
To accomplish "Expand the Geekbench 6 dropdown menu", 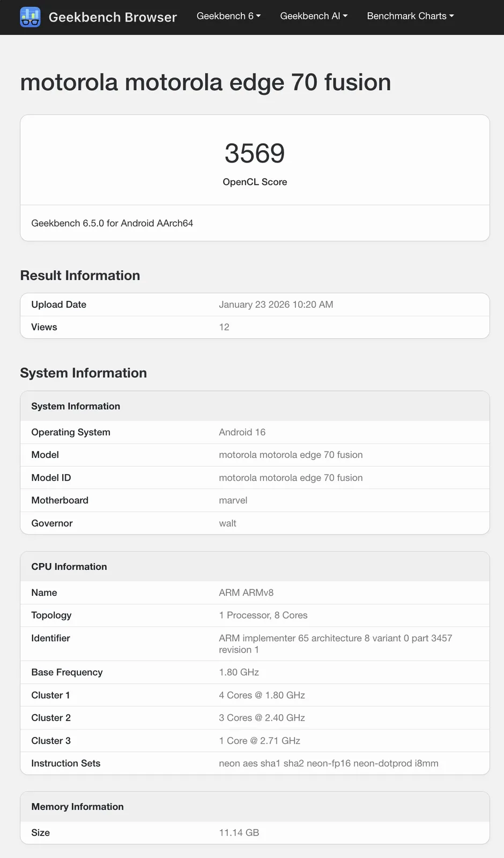I will click(228, 16).
